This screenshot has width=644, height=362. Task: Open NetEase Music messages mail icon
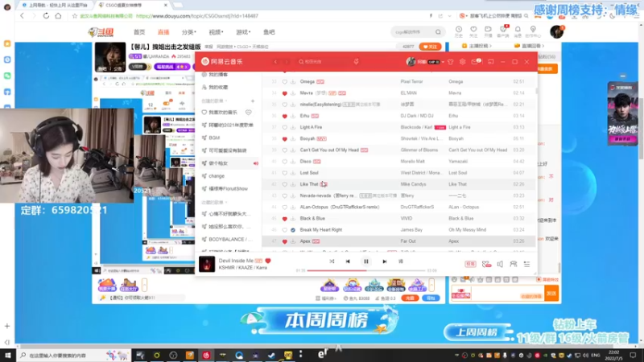coord(475,62)
